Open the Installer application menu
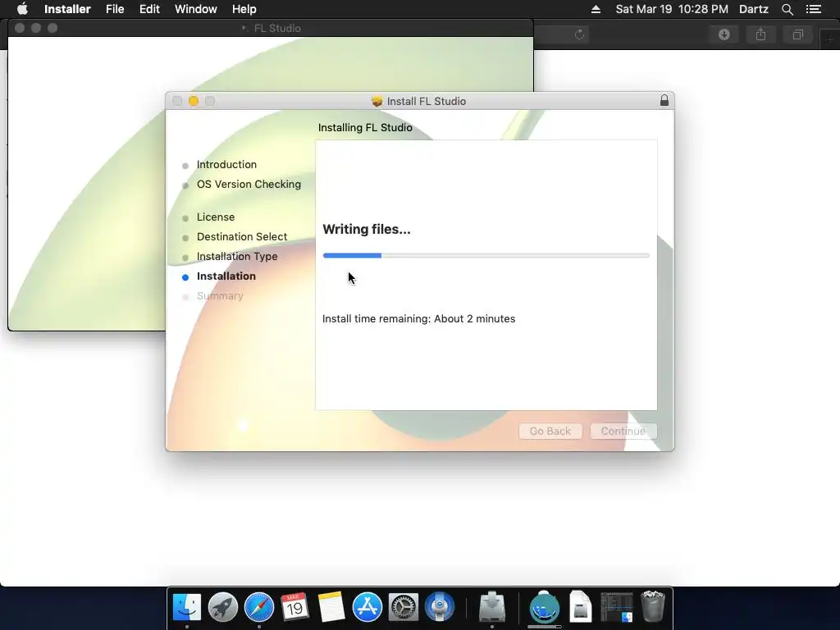Screen dimensions: 840x630 67,9
